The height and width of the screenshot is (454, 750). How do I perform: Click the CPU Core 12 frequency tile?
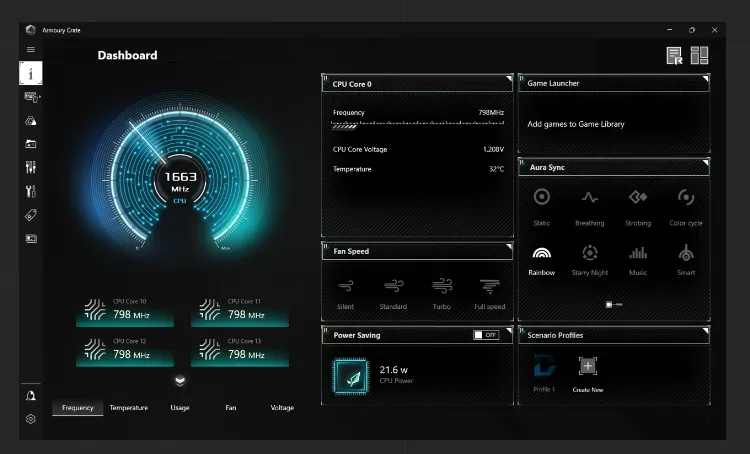pyautogui.click(x=125, y=352)
